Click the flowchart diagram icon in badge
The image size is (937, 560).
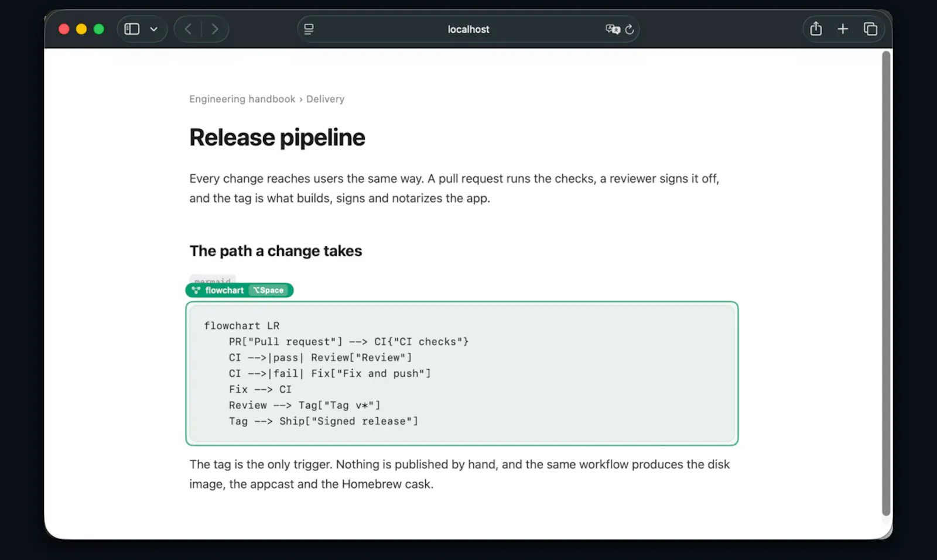coord(196,290)
